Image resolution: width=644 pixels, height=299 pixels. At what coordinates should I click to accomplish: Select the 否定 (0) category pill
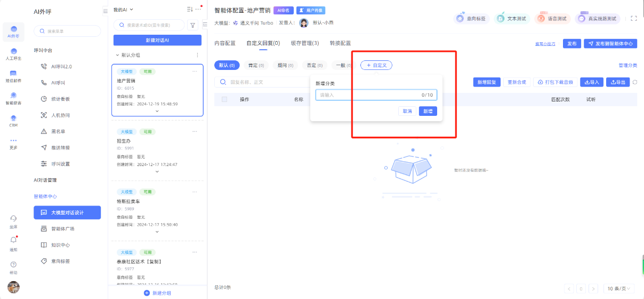[315, 65]
